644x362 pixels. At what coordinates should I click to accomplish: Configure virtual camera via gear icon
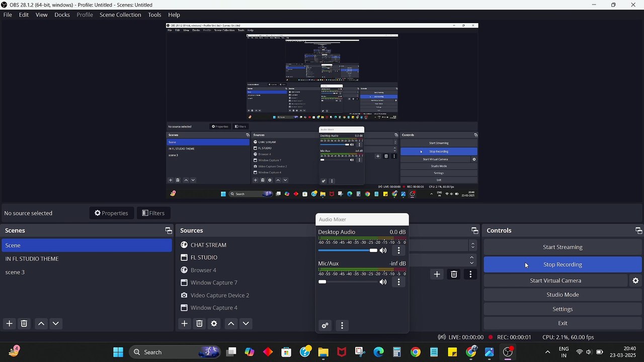(635, 281)
